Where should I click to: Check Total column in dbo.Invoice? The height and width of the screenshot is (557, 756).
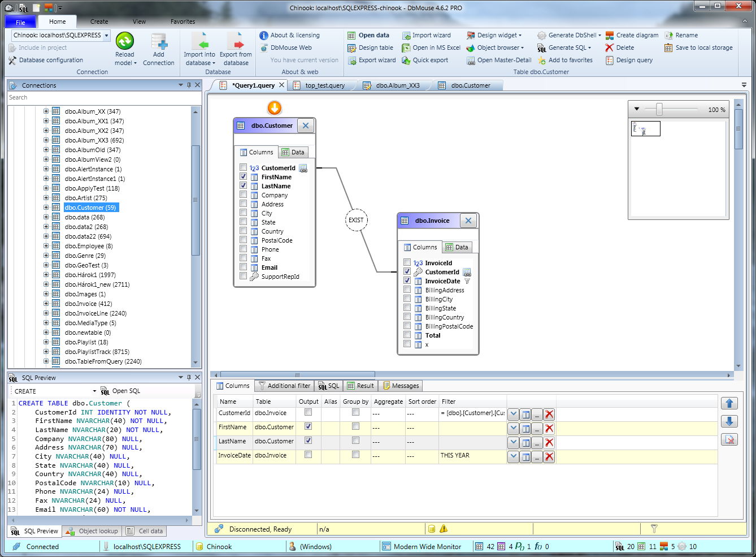point(407,335)
